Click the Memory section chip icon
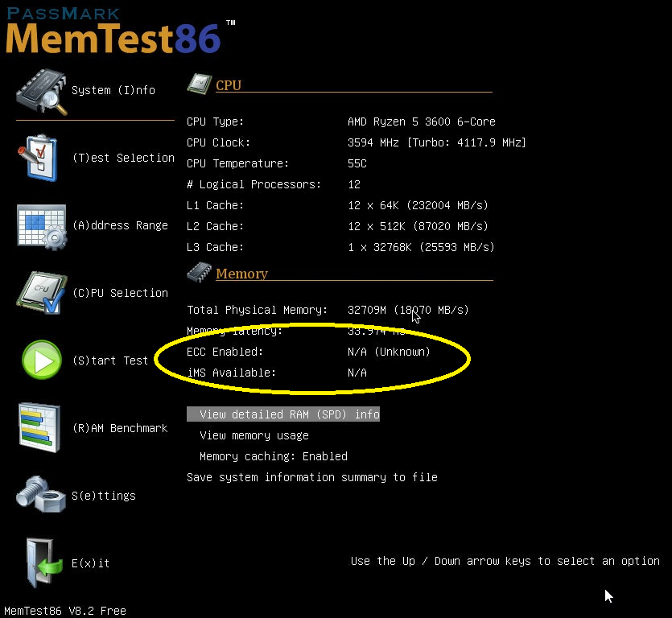Screen dimensions: 672x618 (x=200, y=273)
